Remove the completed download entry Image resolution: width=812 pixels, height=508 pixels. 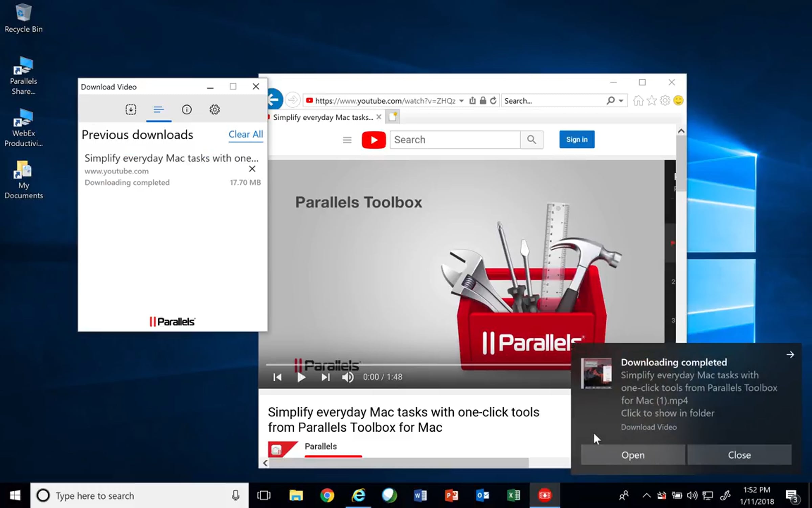coord(252,169)
